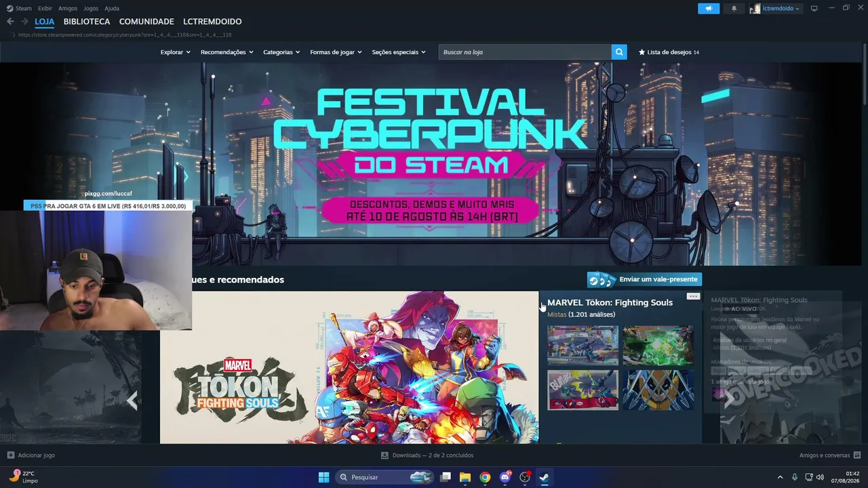868x488 pixels.
Task: Switch to Big Picture mode monitor icon
Action: click(x=814, y=8)
